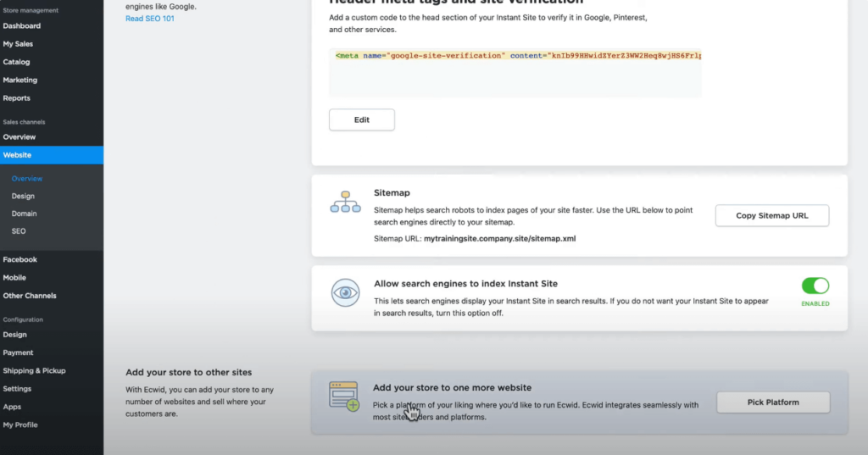Click 'Add your store to one more website' heading
This screenshot has width=868, height=455.
click(x=453, y=387)
